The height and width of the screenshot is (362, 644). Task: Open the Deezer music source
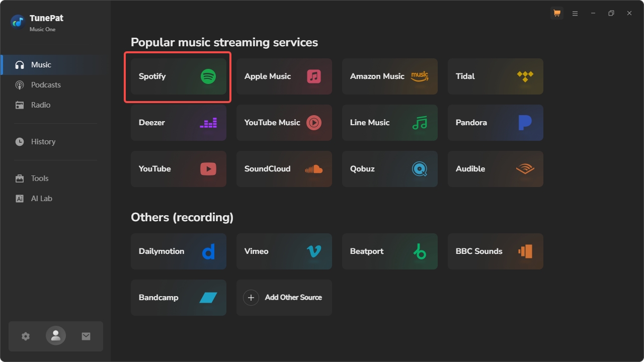coord(178,123)
